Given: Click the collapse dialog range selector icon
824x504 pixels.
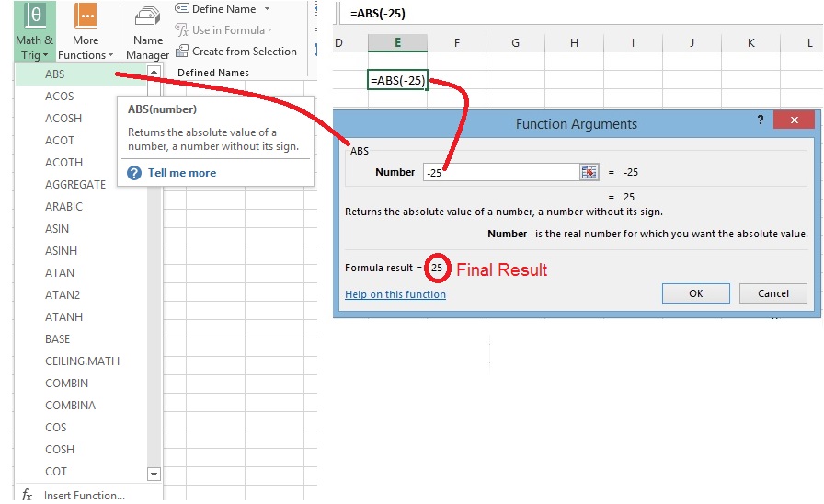Looking at the screenshot, I should click(589, 172).
